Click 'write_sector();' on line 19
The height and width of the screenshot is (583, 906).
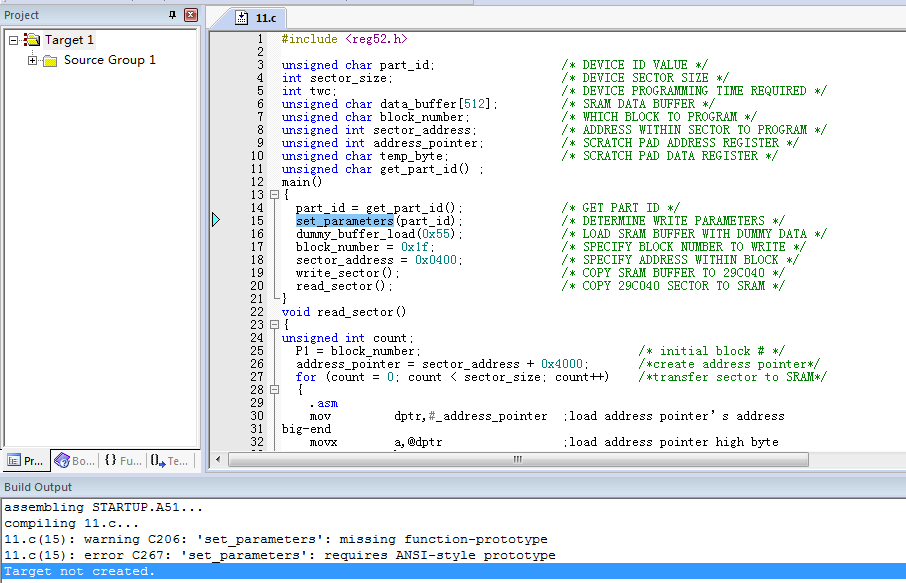(347, 273)
